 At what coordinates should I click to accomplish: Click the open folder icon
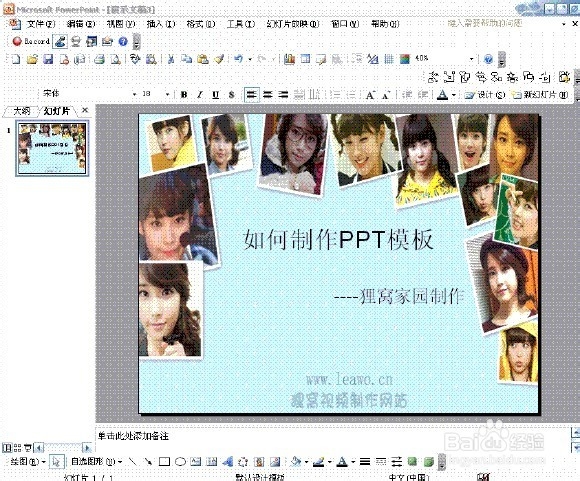coord(32,59)
